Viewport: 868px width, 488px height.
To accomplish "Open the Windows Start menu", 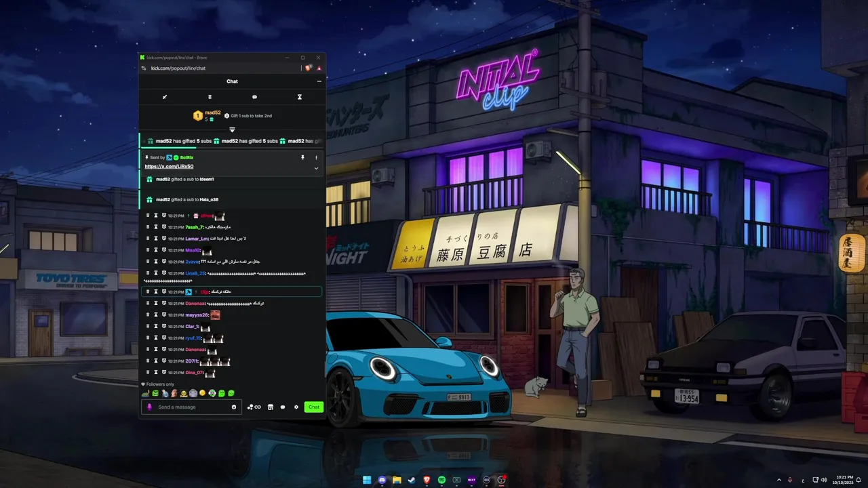I will [x=367, y=480].
